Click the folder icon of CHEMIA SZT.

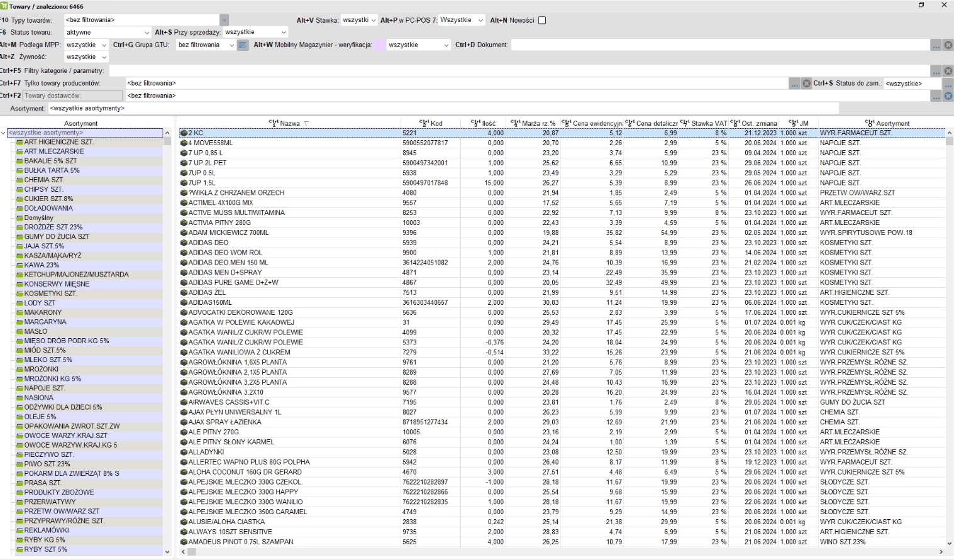coord(19,180)
